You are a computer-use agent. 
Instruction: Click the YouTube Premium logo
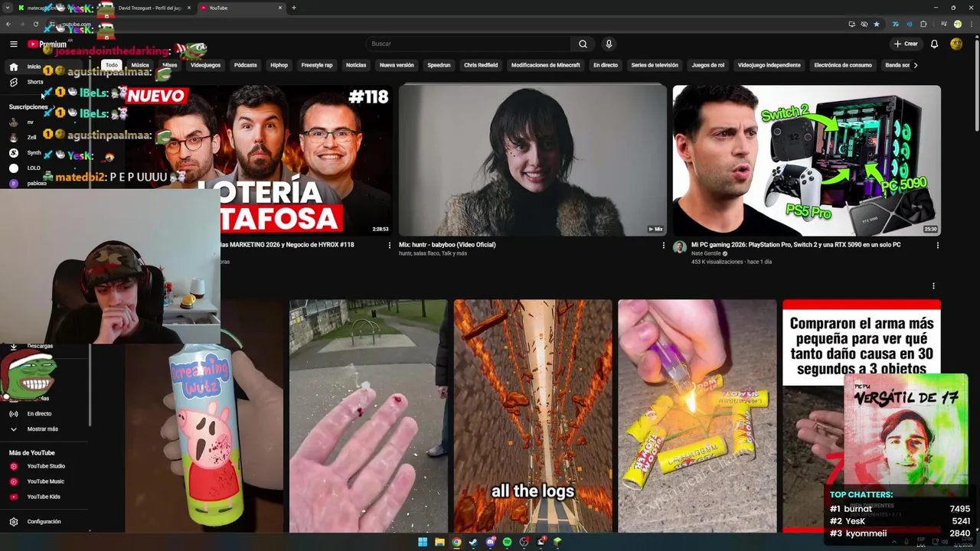coord(47,44)
